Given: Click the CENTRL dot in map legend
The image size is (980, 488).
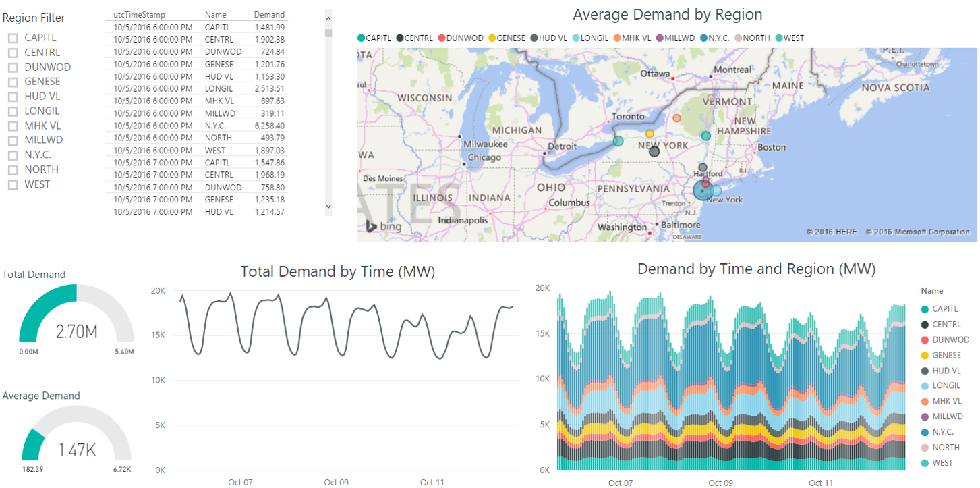Looking at the screenshot, I should (x=401, y=38).
